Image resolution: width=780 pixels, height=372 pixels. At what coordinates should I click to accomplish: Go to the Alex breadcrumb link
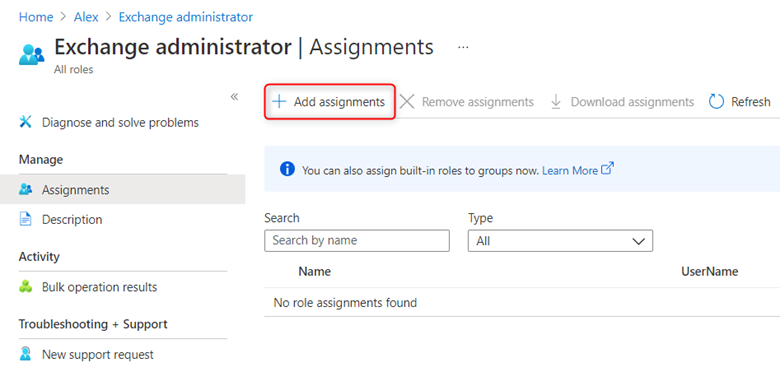[86, 17]
